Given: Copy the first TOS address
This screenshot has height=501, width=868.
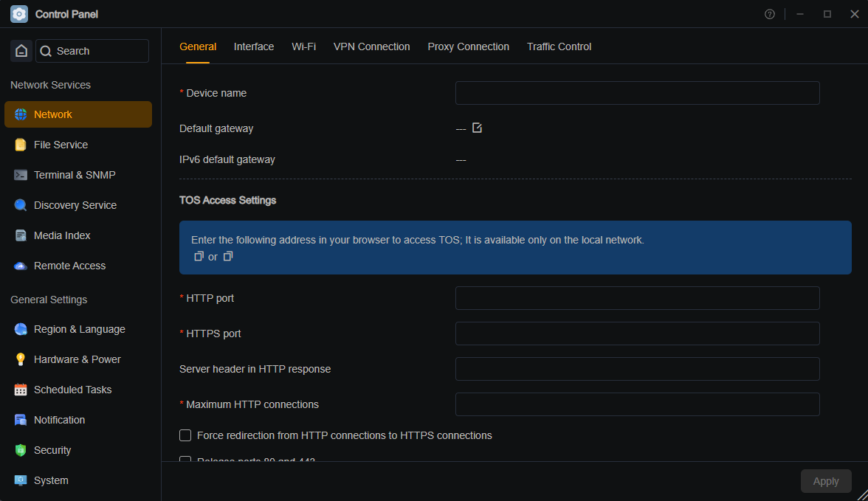Looking at the screenshot, I should 198,256.
